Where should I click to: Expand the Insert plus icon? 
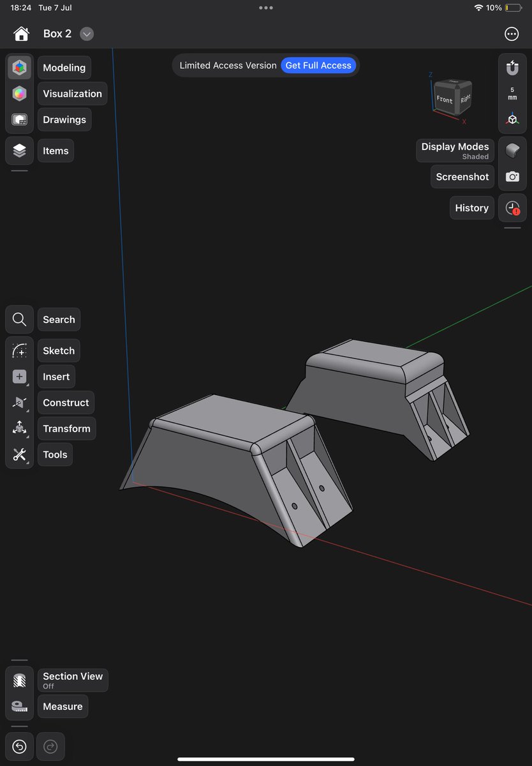(19, 377)
